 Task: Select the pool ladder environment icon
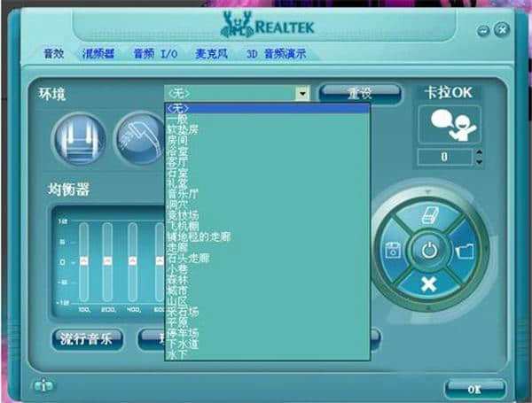pyautogui.click(x=79, y=137)
